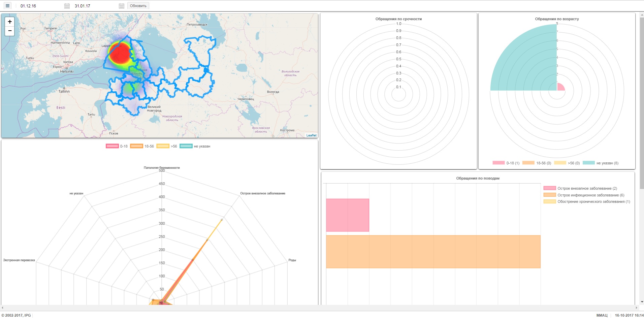Toggle не указан (8) in age chart legend

point(601,163)
